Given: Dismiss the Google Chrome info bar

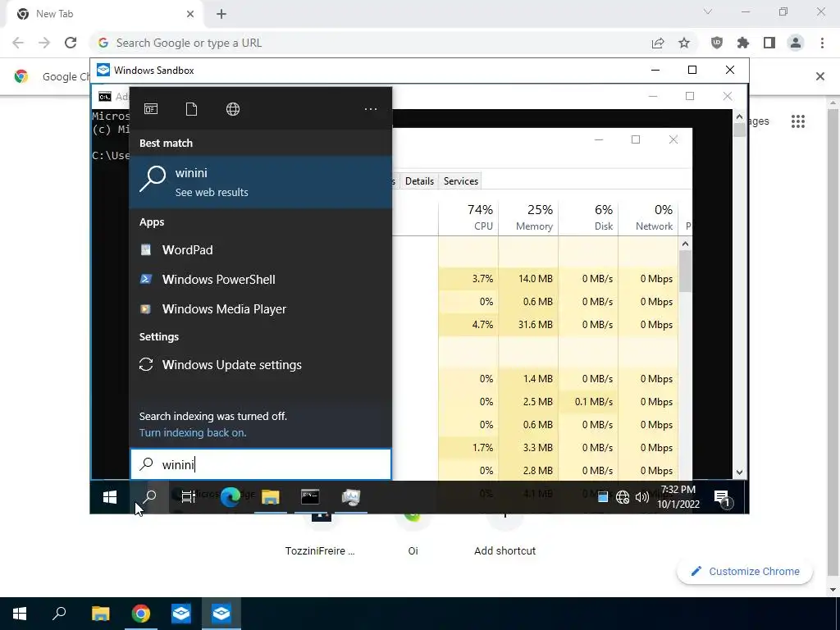Looking at the screenshot, I should [820, 76].
